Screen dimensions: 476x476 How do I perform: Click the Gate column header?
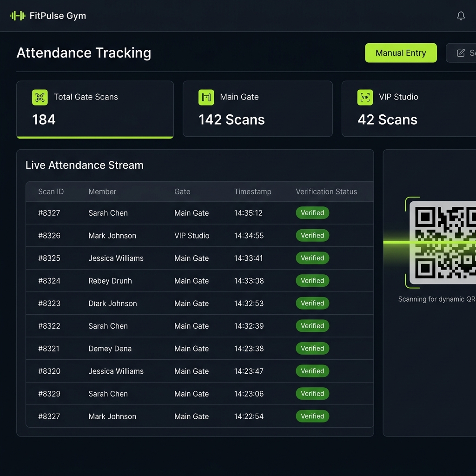[x=182, y=192]
